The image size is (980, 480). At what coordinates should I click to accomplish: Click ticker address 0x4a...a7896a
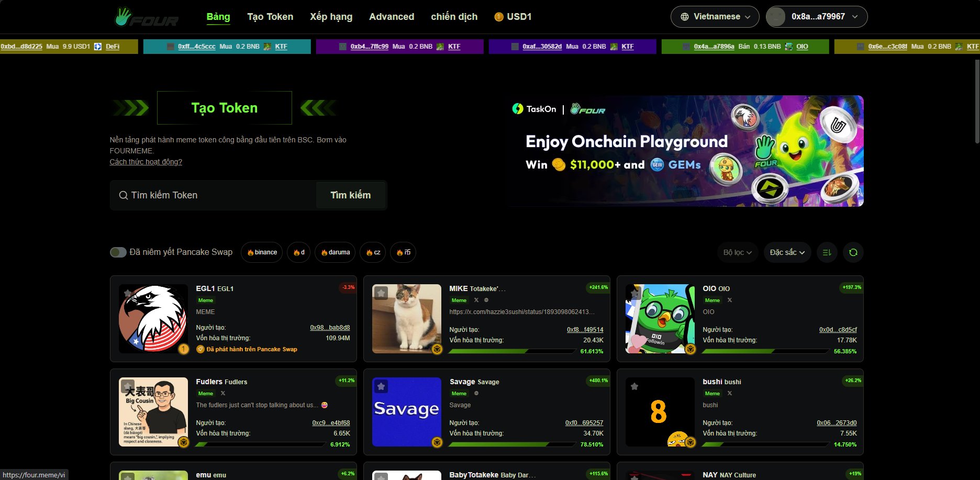pos(714,47)
